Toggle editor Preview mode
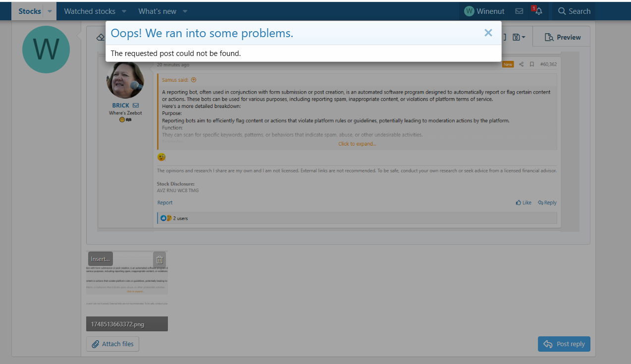Viewport: 631px width, 364px height. pos(563,37)
